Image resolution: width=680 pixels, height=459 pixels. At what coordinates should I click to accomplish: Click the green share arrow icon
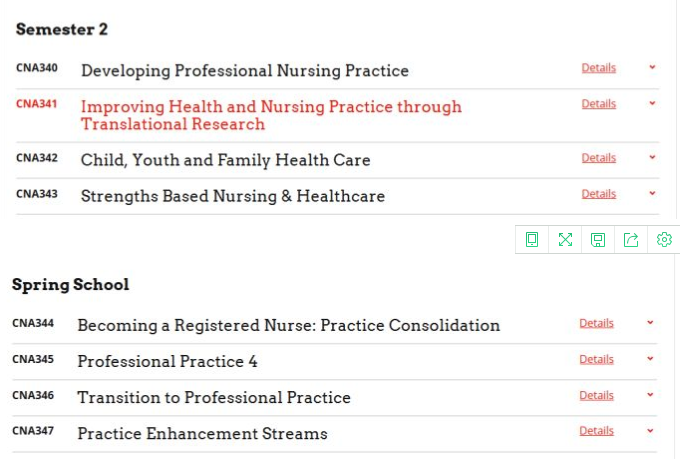click(631, 239)
